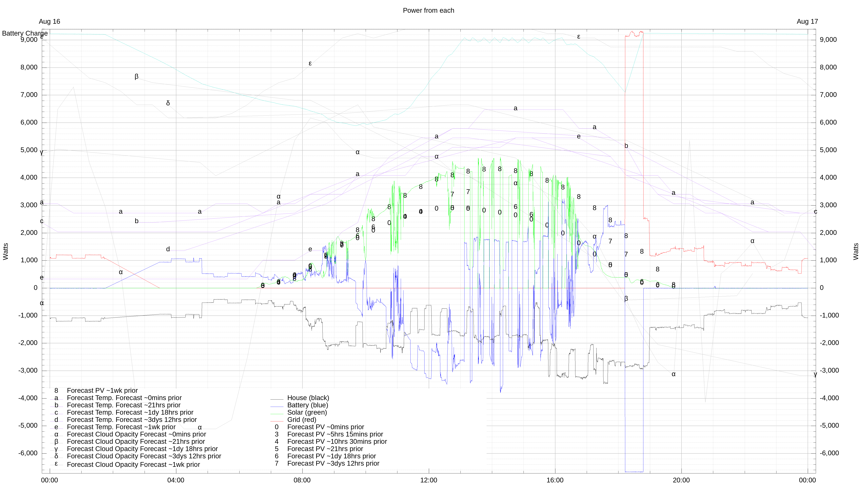Click the left y-axis label '-6,000'
This screenshot has height=488, width=868.
[x=28, y=453]
